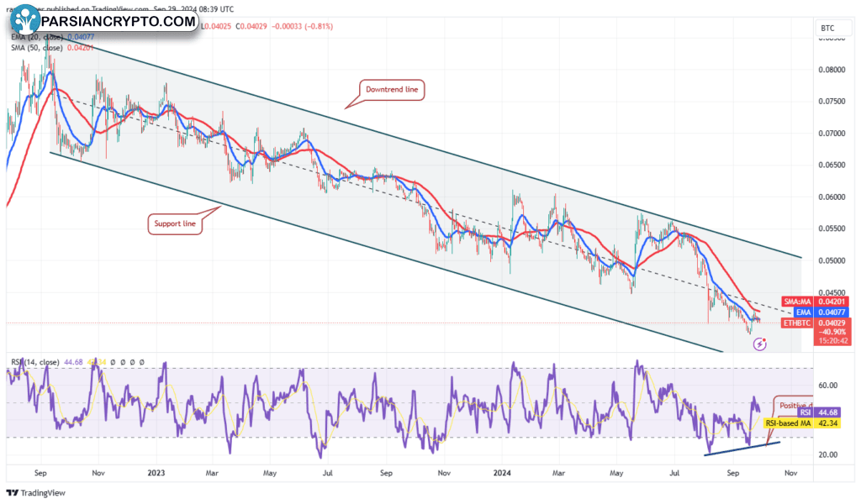Click the Support line callout annotation

click(175, 224)
